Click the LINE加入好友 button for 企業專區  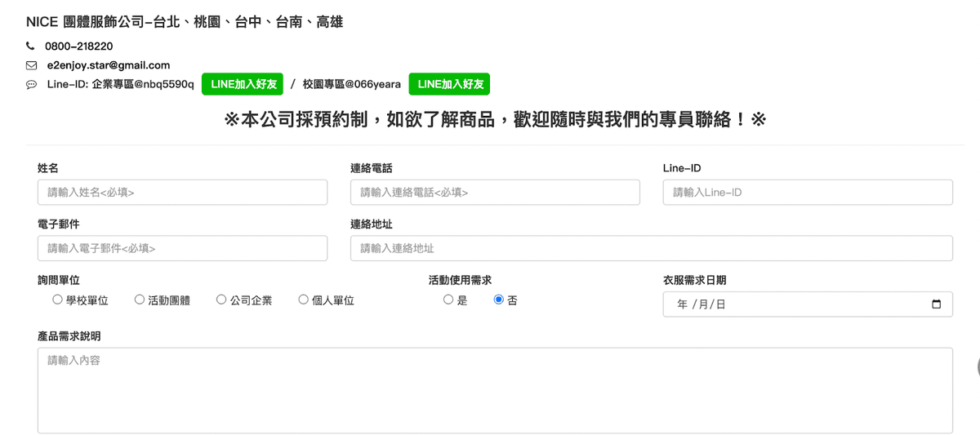(243, 84)
